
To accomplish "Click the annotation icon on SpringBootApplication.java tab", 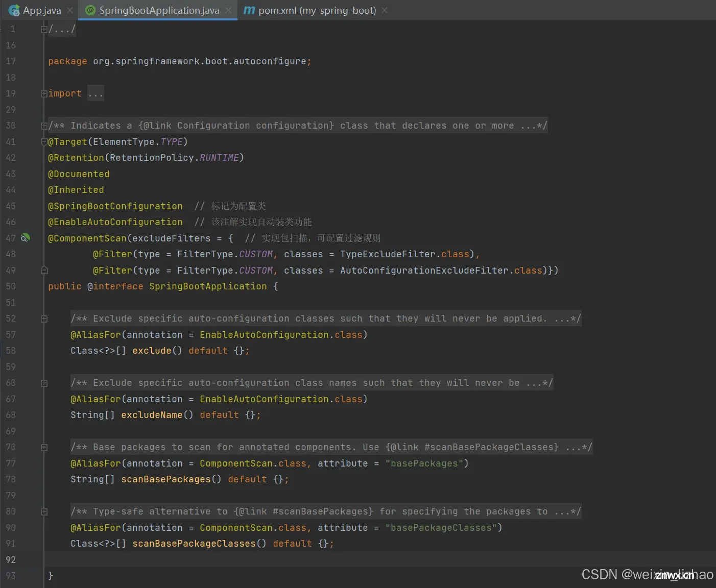I will point(90,10).
